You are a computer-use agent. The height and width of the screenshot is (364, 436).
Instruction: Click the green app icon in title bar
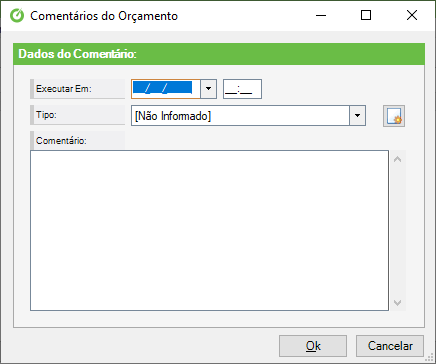click(x=17, y=16)
